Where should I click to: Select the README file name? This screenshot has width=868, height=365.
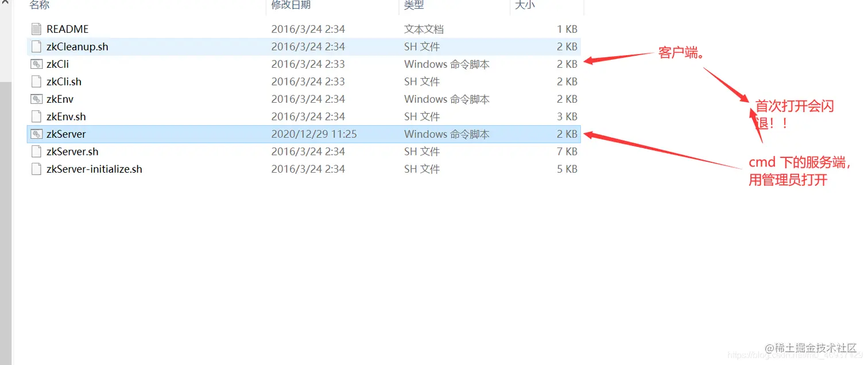(x=68, y=29)
